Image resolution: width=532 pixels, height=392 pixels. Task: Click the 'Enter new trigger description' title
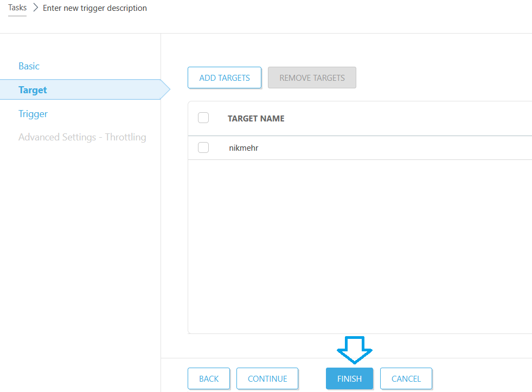pyautogui.click(x=94, y=8)
